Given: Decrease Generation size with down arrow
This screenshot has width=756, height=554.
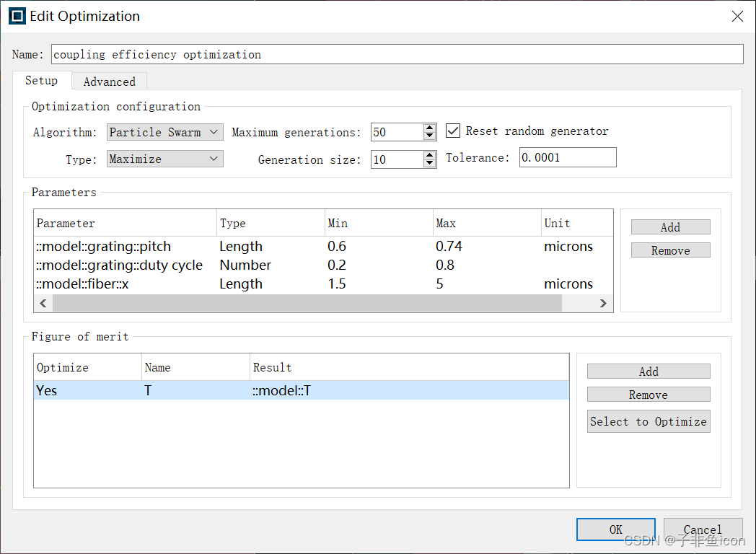Looking at the screenshot, I should [429, 163].
